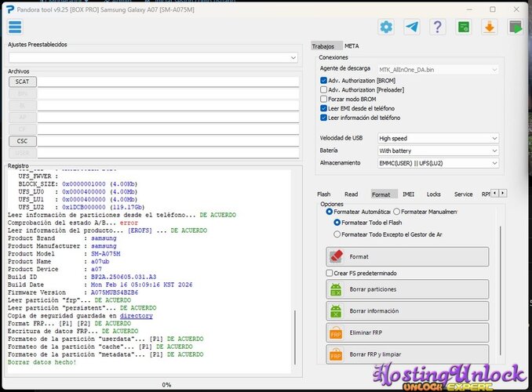The height and width of the screenshot is (392, 532).
Task: Enable Forzar modo BROM checkbox
Action: coord(324,99)
